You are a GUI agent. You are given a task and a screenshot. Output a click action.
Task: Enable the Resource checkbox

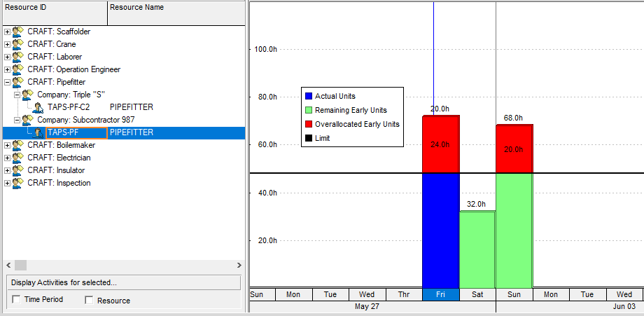(89, 300)
